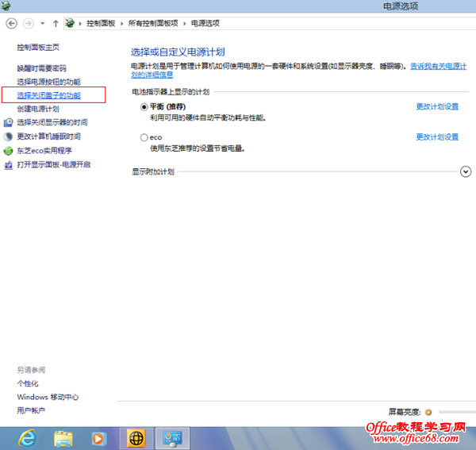The image size is (476, 450).
Task: Open Windows 移动中心 link
Action: point(48,397)
